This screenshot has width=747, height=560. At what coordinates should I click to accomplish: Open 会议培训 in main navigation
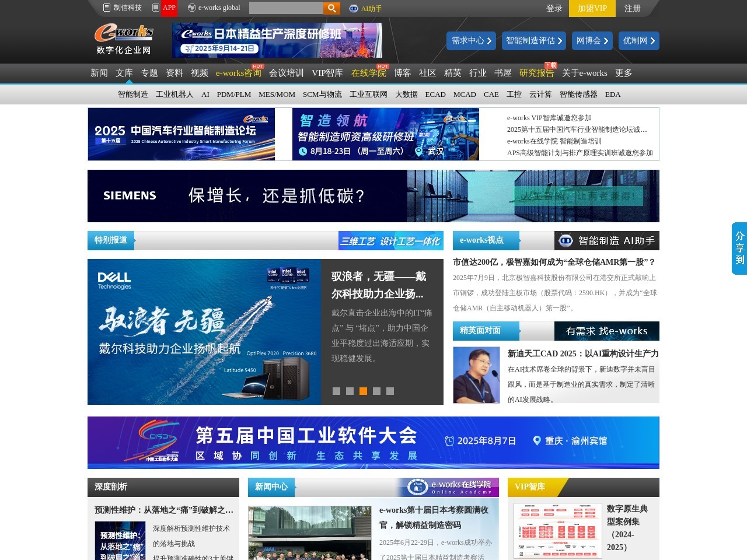pos(287,73)
